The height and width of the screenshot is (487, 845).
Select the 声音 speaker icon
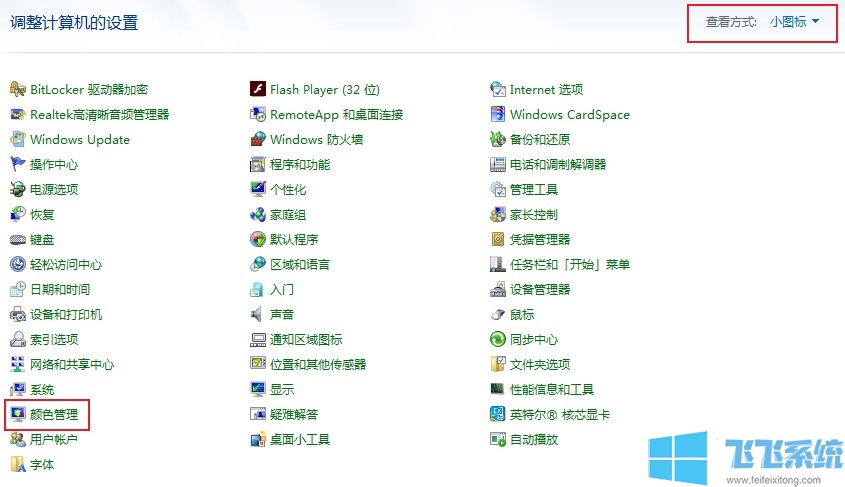point(258,315)
